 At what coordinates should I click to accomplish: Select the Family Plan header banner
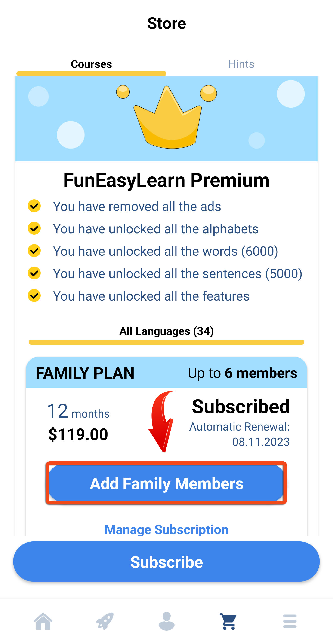[166, 373]
